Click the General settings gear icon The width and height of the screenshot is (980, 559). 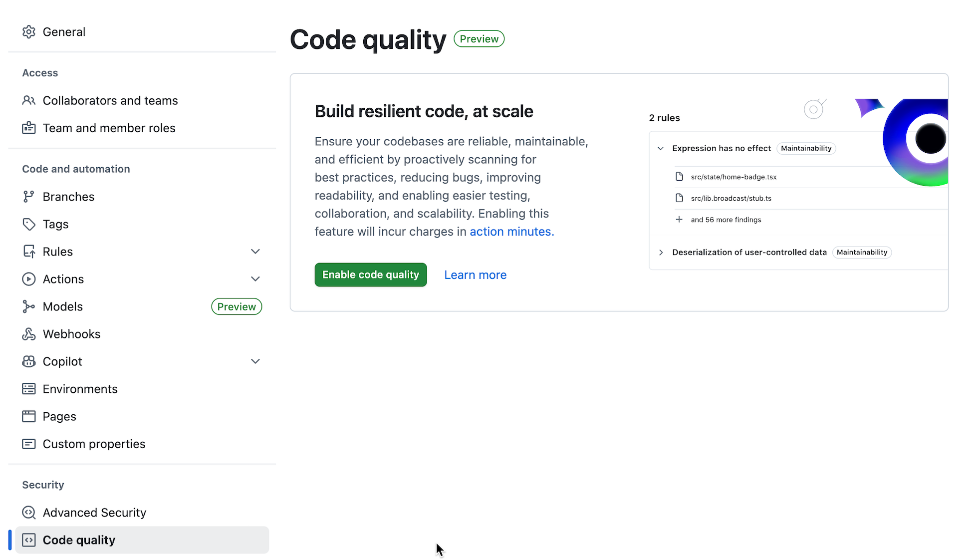click(29, 31)
